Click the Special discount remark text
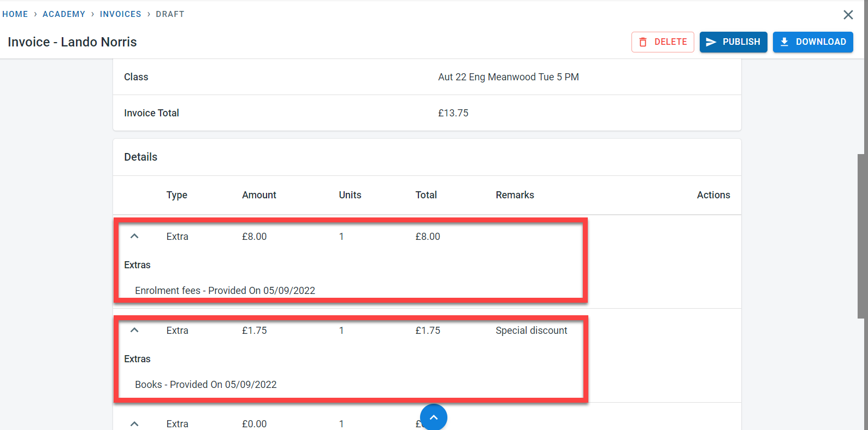This screenshot has height=430, width=868. click(531, 331)
